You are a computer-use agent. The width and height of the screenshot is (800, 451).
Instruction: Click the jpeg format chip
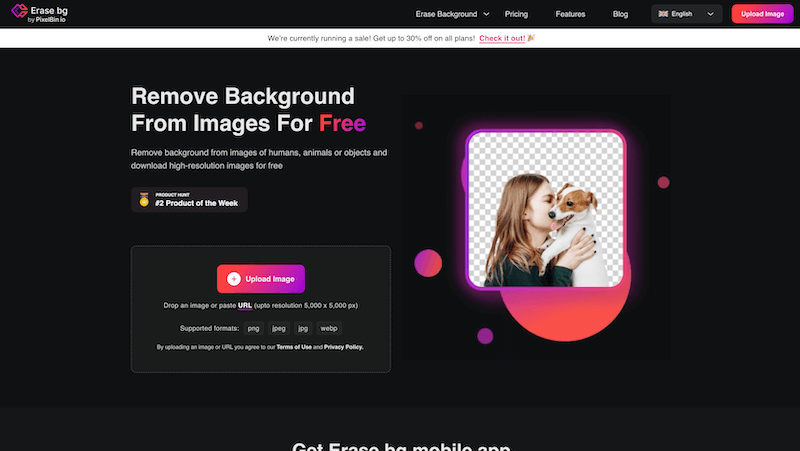click(x=279, y=328)
